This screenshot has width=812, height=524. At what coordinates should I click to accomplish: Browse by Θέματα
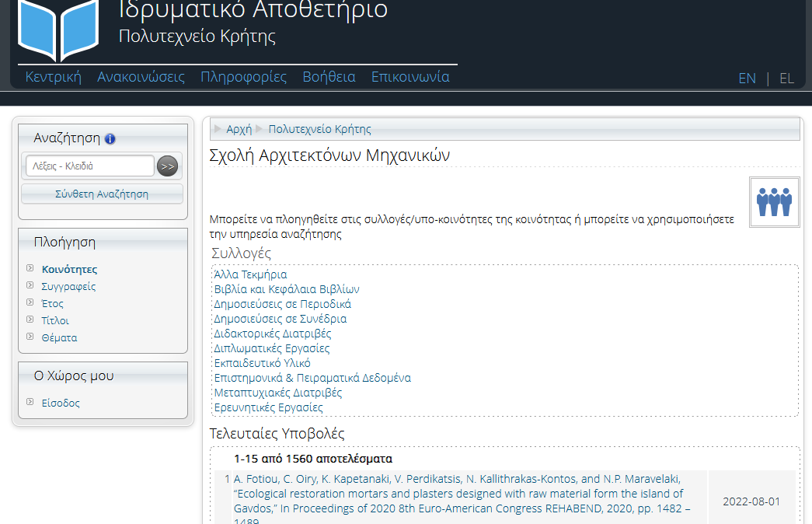pyautogui.click(x=59, y=338)
